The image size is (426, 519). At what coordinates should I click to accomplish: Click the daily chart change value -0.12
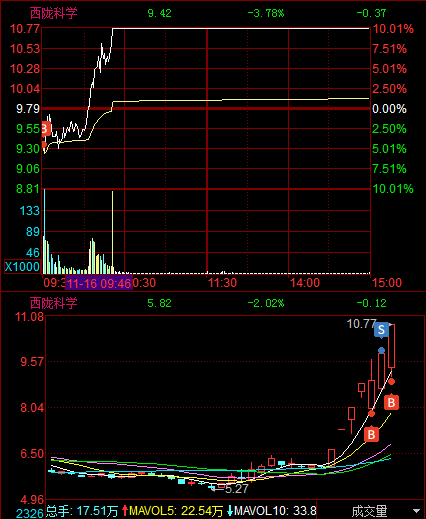(x=371, y=303)
